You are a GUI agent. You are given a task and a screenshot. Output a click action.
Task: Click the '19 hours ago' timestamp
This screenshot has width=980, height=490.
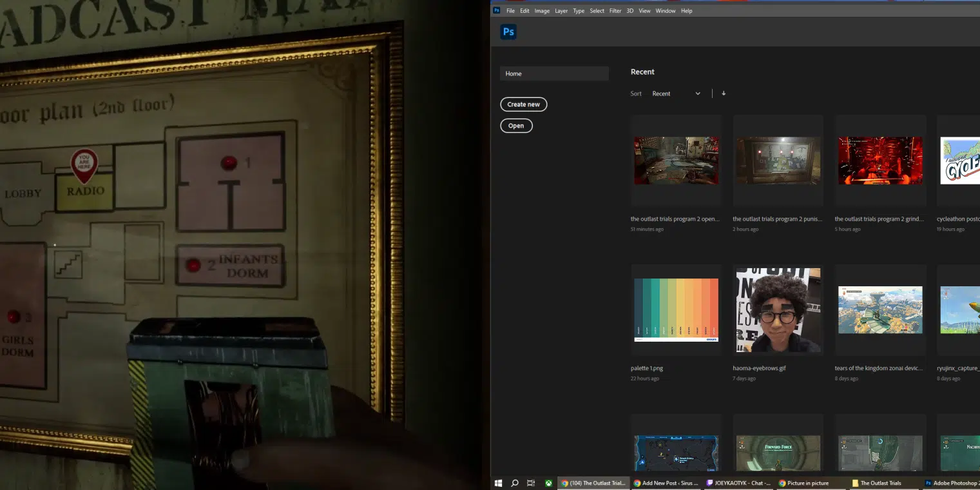pos(950,230)
